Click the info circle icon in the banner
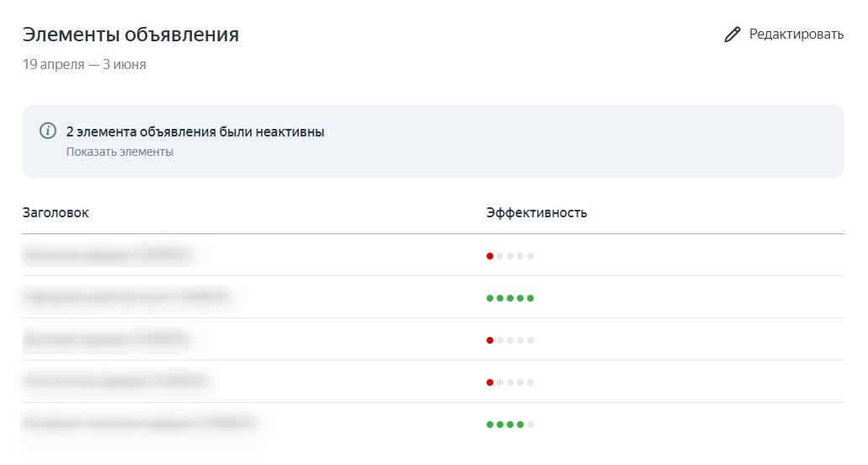The image size is (868, 465). pyautogui.click(x=48, y=131)
